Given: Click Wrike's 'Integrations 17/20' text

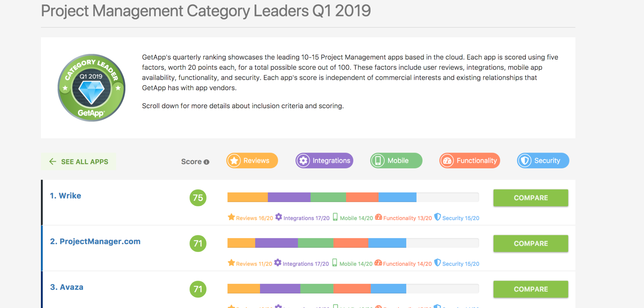Looking at the screenshot, I should click(306, 218).
